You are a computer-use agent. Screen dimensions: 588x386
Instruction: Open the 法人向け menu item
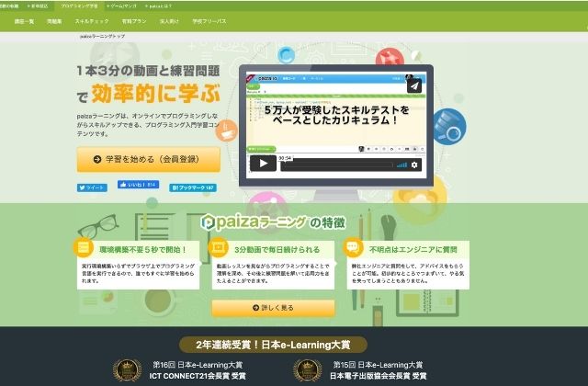click(x=169, y=21)
